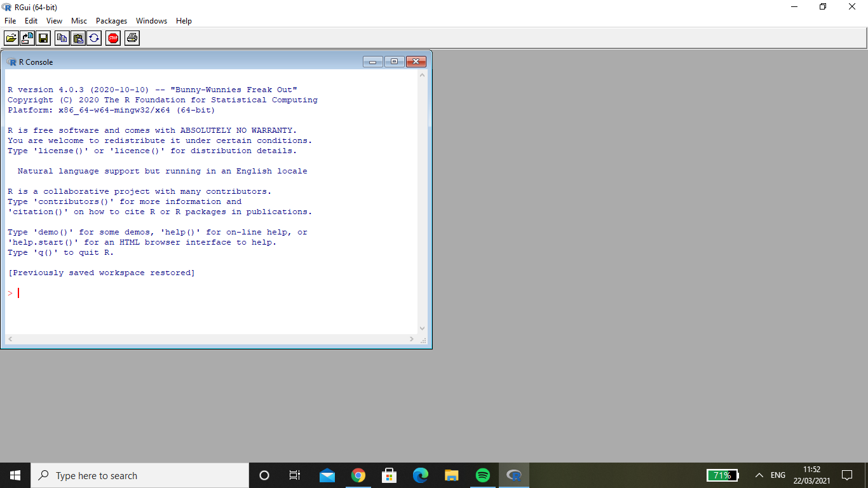Click the ENG language indicator
Screen dimensions: 868x488
778,475
